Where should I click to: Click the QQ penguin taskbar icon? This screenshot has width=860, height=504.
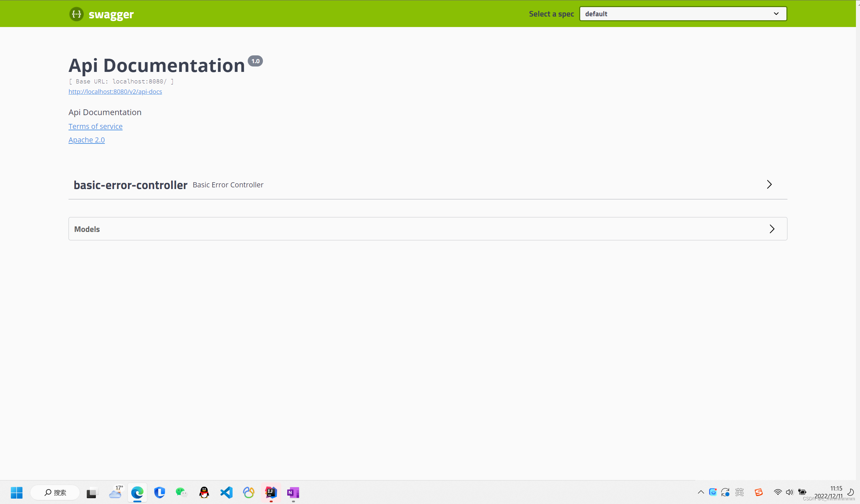[x=204, y=493]
